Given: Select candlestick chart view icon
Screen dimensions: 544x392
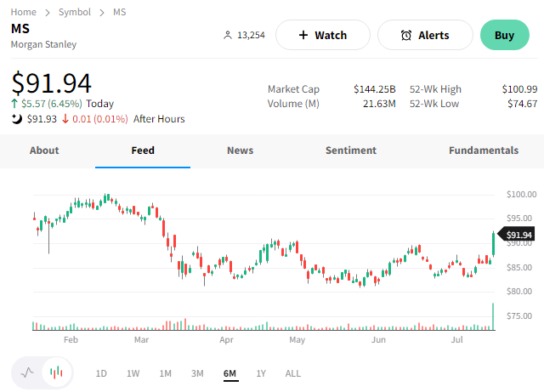Looking at the screenshot, I should [57, 372].
